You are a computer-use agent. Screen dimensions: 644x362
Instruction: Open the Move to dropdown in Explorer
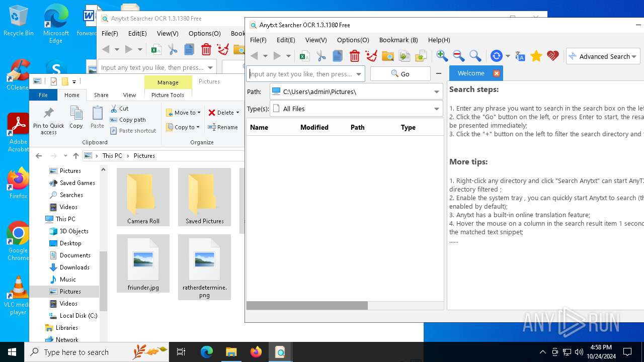pyautogui.click(x=184, y=113)
